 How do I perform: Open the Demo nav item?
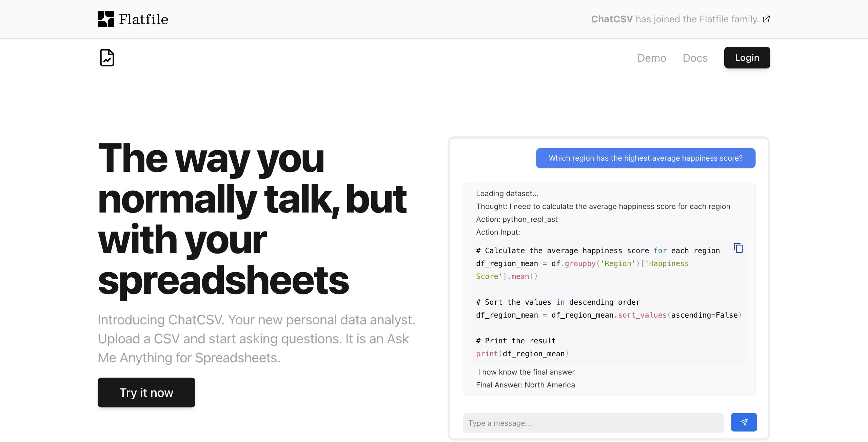click(651, 58)
